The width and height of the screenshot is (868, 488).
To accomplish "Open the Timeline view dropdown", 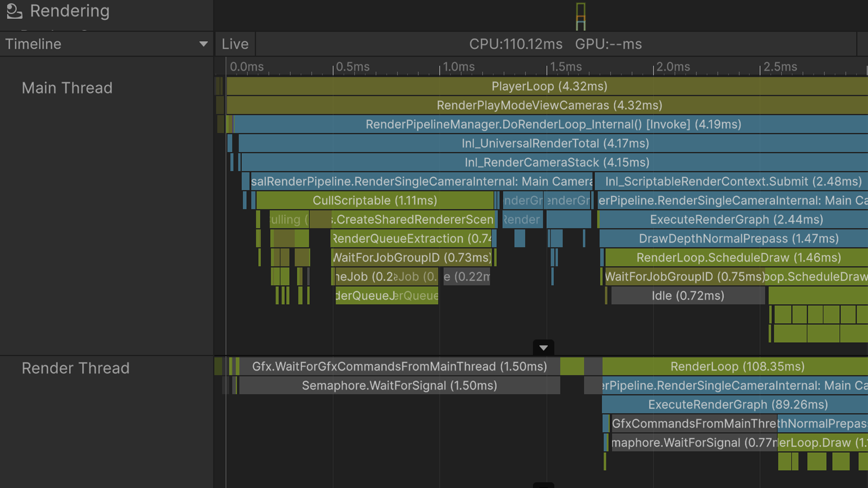I will coord(203,44).
